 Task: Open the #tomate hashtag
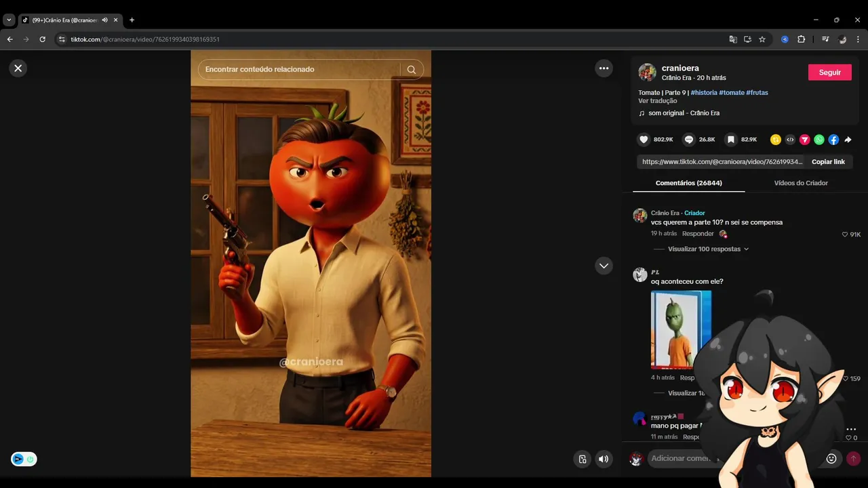(x=732, y=92)
